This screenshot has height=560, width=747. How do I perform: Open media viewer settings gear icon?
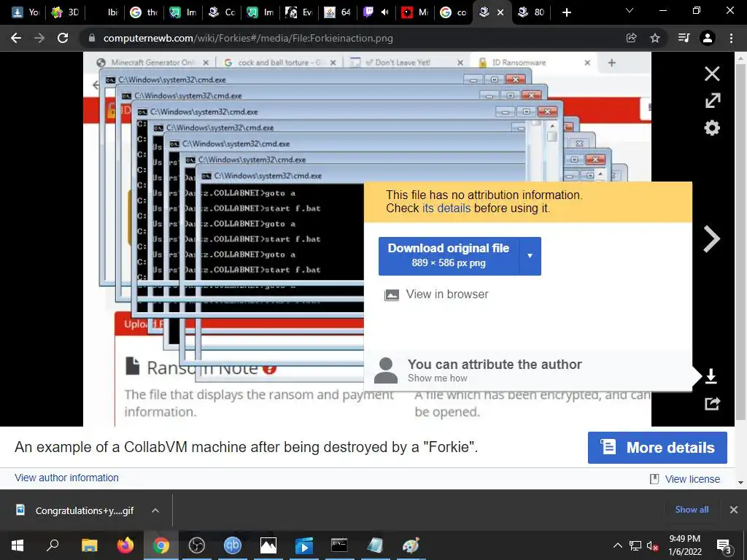[x=712, y=128]
